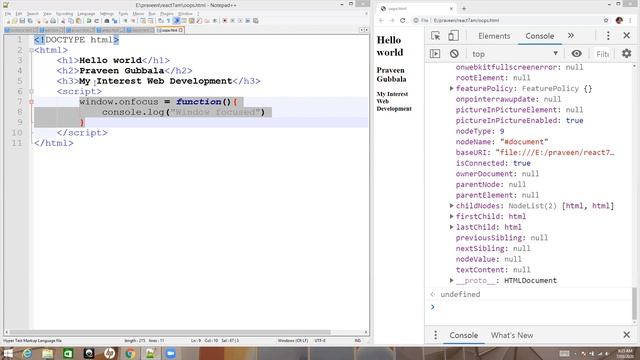This screenshot has height=360, width=640.
Task: Select the Console tab in DevTools
Action: 539,36
